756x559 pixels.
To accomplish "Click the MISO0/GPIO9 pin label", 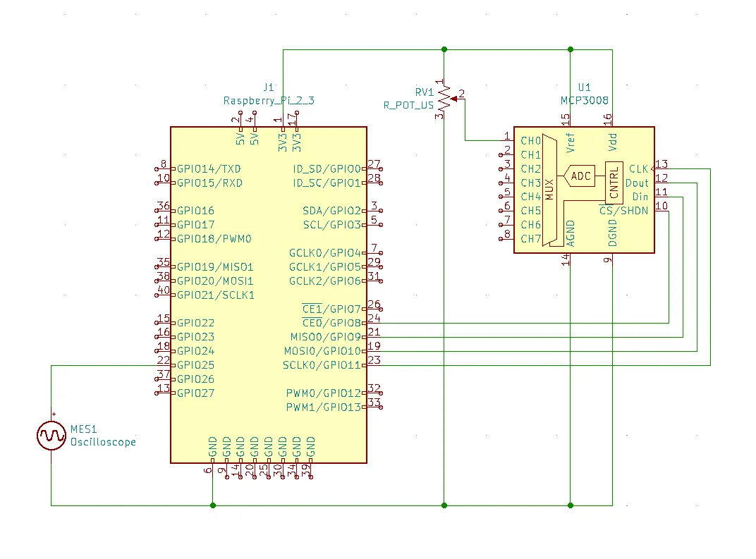I will [x=325, y=337].
